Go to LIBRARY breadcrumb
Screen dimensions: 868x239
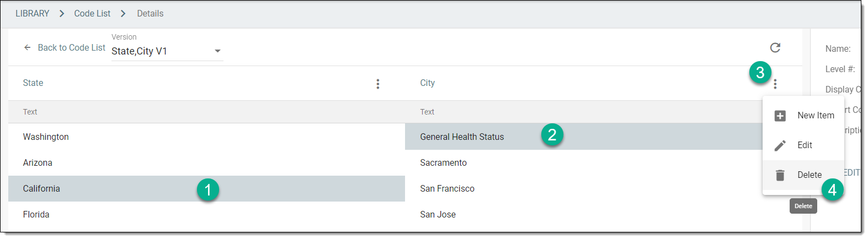point(33,13)
